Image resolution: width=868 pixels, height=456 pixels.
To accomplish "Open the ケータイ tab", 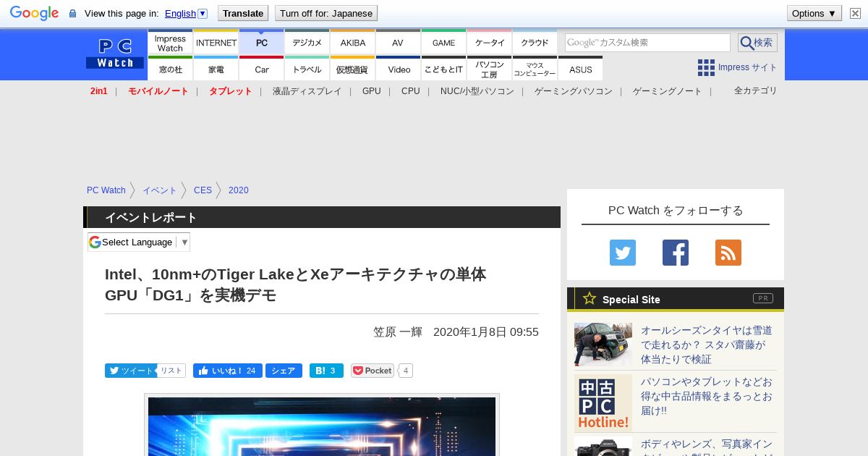I will pyautogui.click(x=489, y=43).
